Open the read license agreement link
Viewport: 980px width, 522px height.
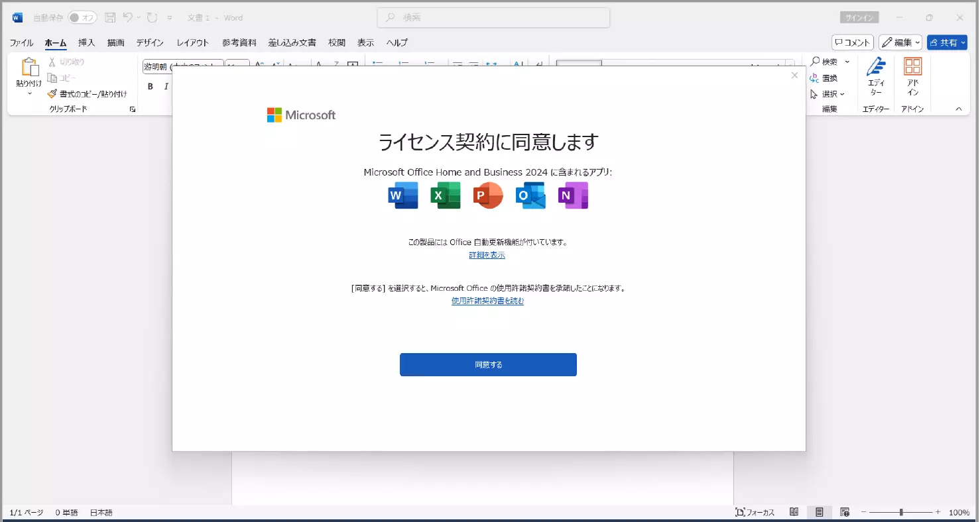coord(487,301)
